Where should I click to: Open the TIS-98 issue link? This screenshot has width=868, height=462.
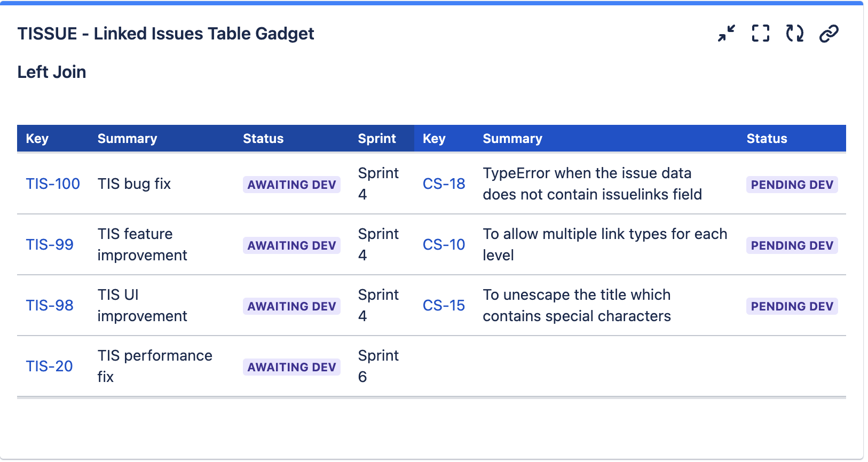50,306
